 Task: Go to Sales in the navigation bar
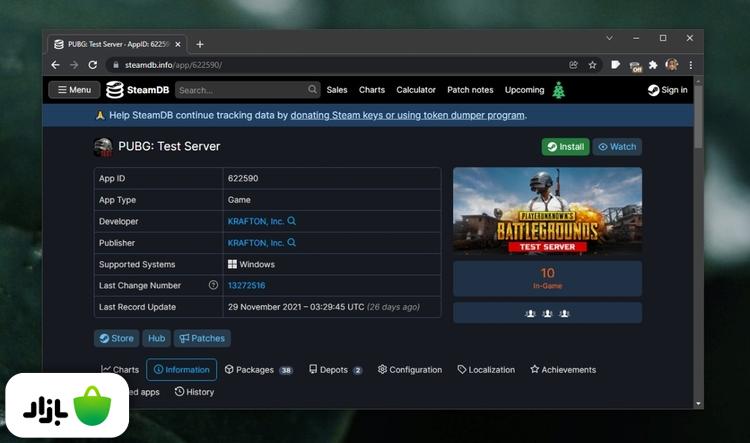pos(337,90)
